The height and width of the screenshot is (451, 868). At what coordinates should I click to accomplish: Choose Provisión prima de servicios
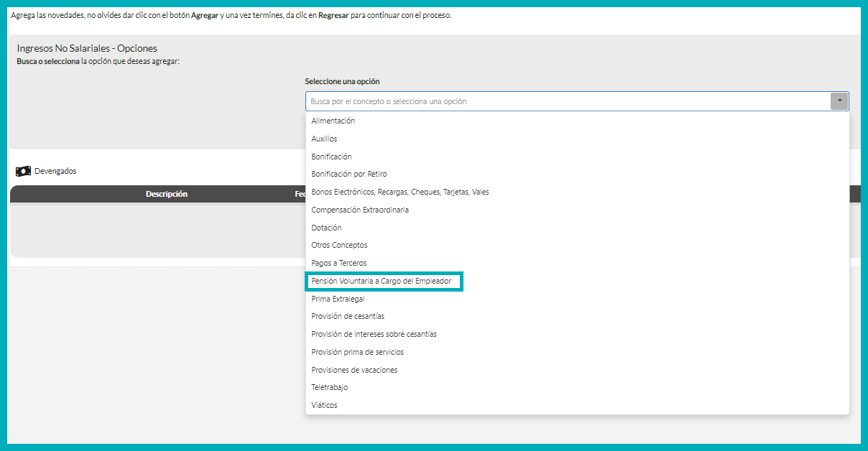tap(577, 352)
